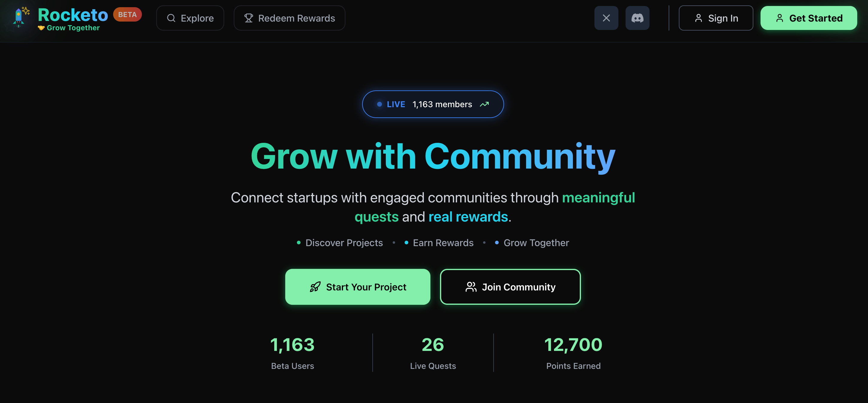Click the orange BETA badge
Viewport: 868px width, 403px height.
128,14
